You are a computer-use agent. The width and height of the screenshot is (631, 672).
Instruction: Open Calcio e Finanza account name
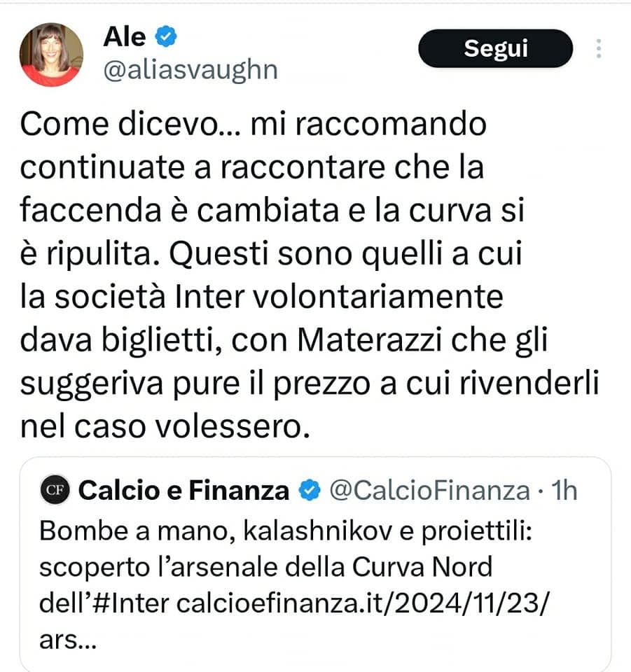pos(184,490)
